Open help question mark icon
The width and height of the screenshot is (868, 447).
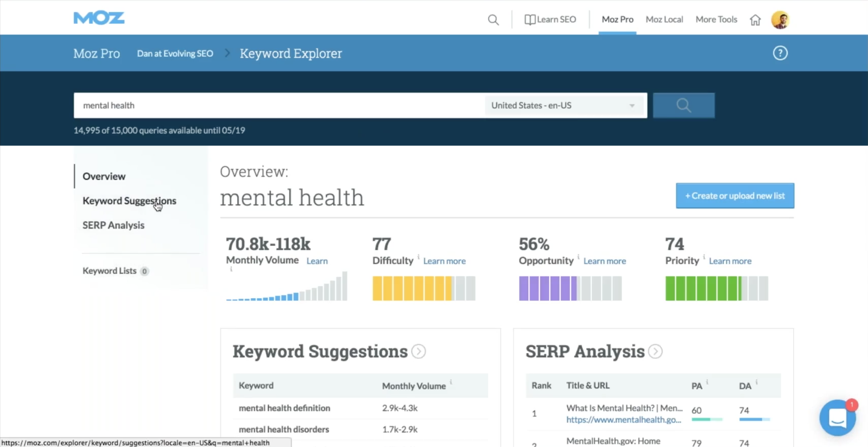pyautogui.click(x=780, y=53)
